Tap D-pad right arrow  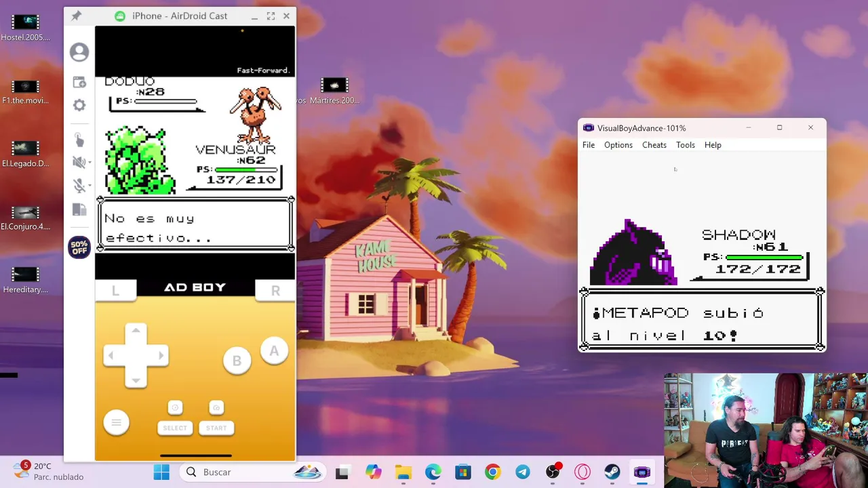coord(160,355)
